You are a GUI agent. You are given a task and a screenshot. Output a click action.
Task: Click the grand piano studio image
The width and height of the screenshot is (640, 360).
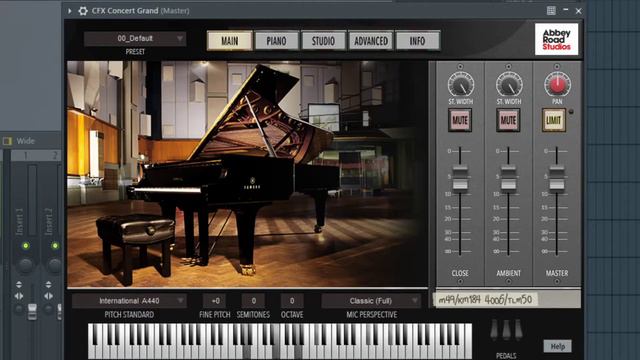click(247, 174)
